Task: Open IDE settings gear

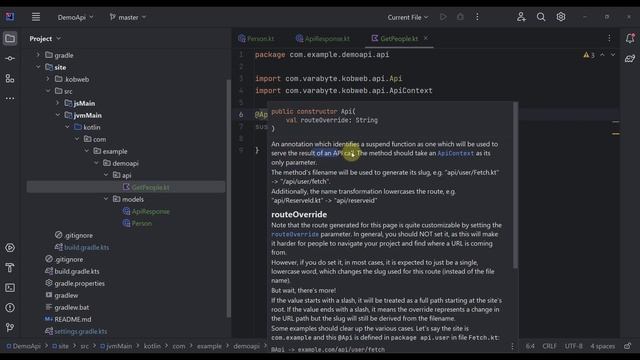Action: (561, 17)
